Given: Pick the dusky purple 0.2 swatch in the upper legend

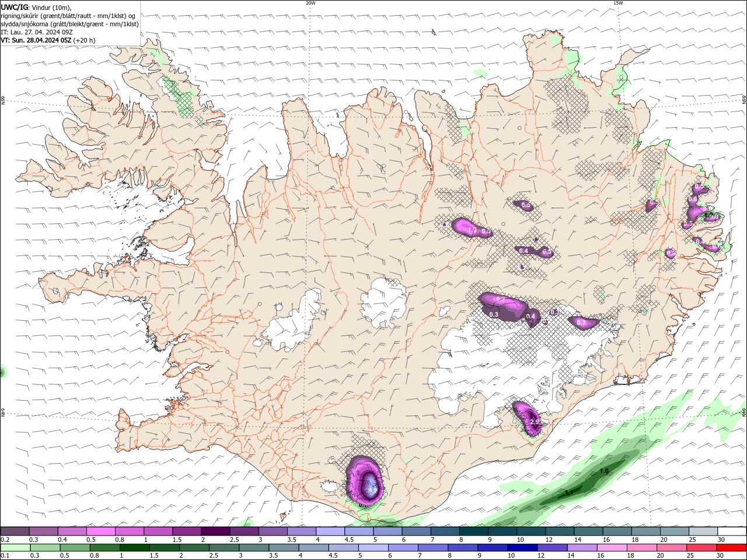Looking at the screenshot, I should [x=15, y=531].
